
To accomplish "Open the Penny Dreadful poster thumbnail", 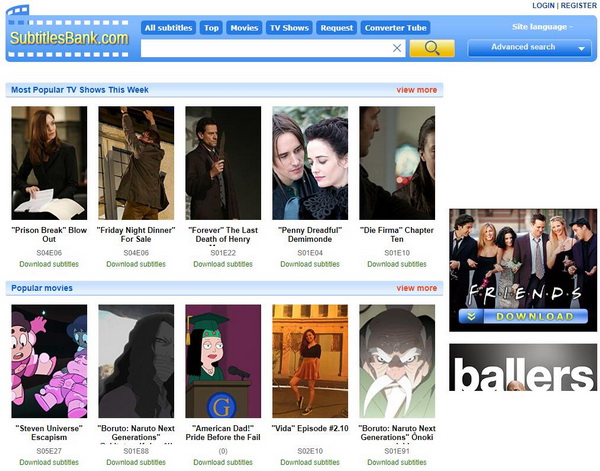I will click(310, 163).
